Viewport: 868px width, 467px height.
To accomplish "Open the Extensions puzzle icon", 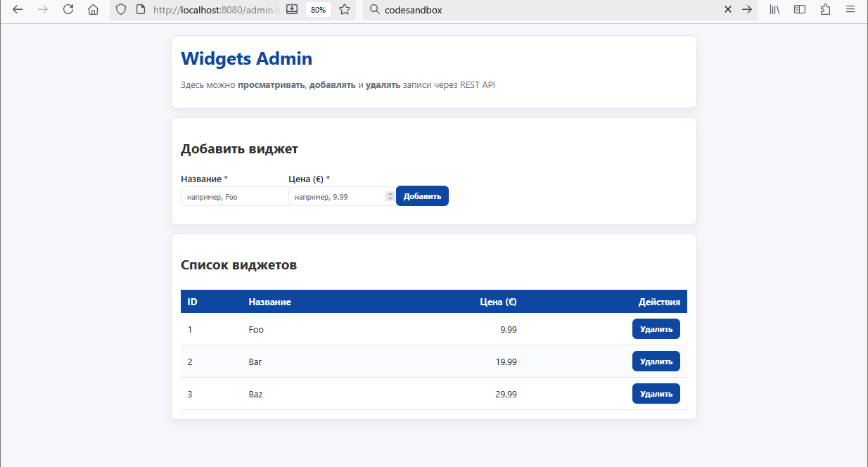I will 825,10.
